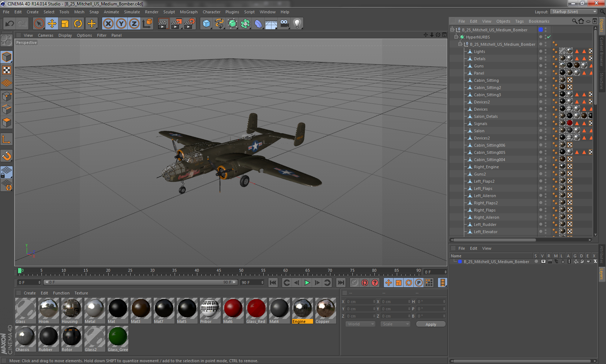Screen dimensions: 606x364
Task: Enable Points mode
Action: 7,97
